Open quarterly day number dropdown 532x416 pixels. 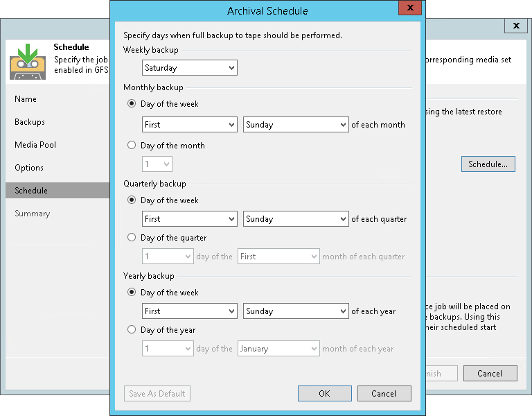(x=168, y=257)
